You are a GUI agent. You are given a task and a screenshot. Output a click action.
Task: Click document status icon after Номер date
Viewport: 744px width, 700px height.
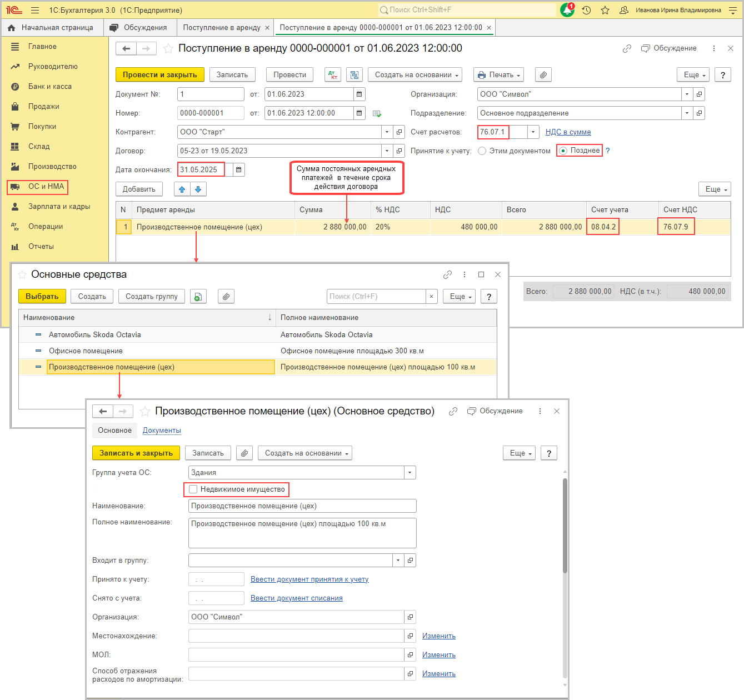[377, 114]
